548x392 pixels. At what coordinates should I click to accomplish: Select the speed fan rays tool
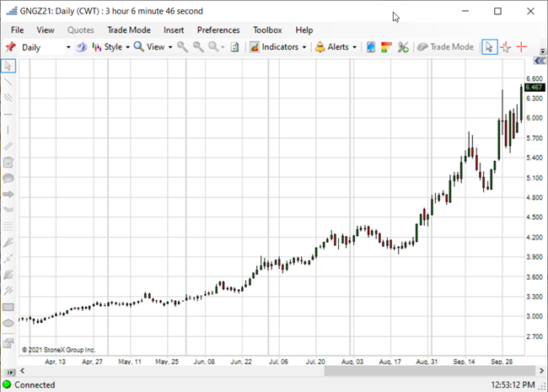click(x=8, y=275)
